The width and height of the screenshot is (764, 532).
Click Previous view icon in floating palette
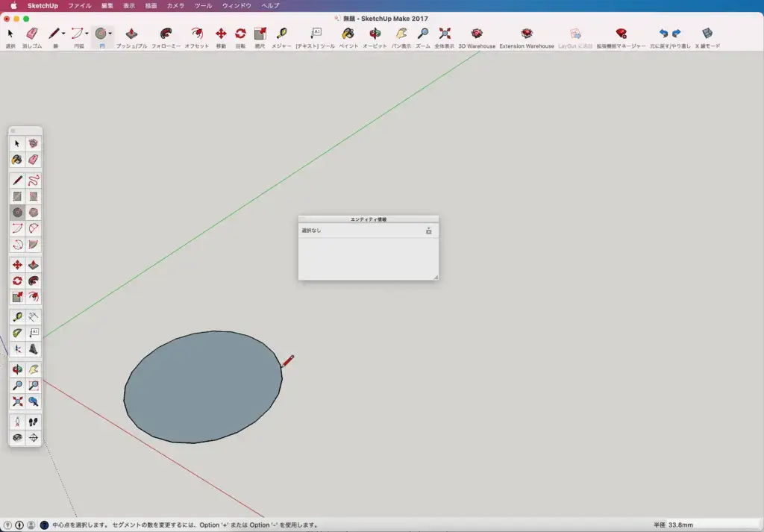33,401
